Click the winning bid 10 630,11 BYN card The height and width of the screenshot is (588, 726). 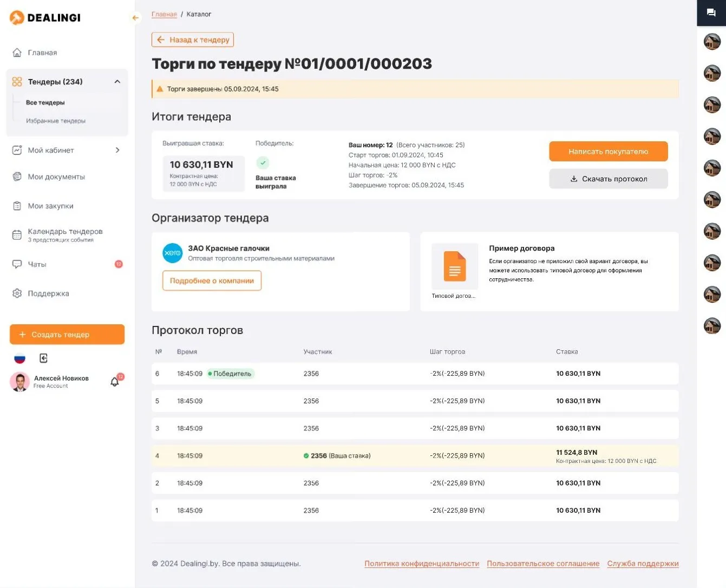click(204, 173)
